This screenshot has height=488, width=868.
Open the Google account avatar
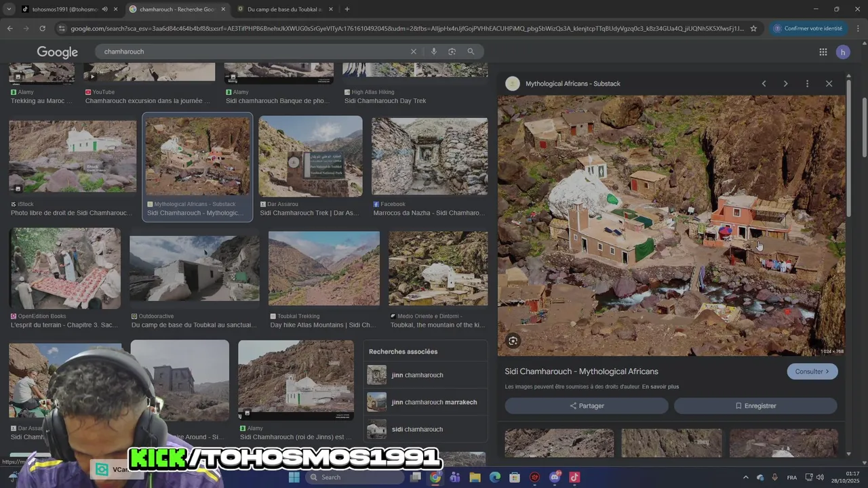(843, 52)
